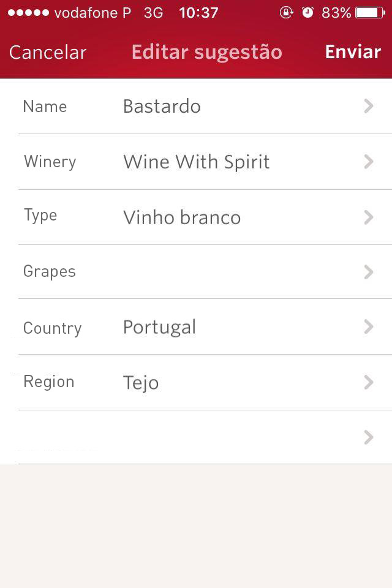The width and height of the screenshot is (392, 588).
Task: Open the Region row chevron
Action: 369,382
